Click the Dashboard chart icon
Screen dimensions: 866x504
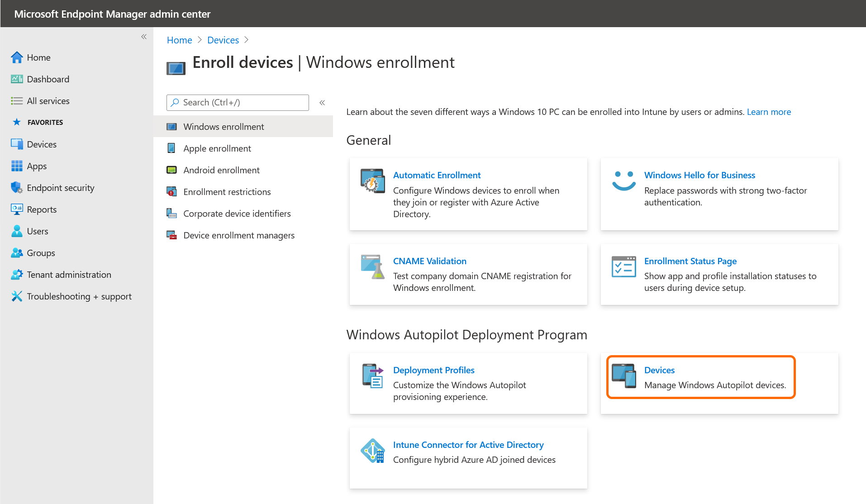(17, 79)
